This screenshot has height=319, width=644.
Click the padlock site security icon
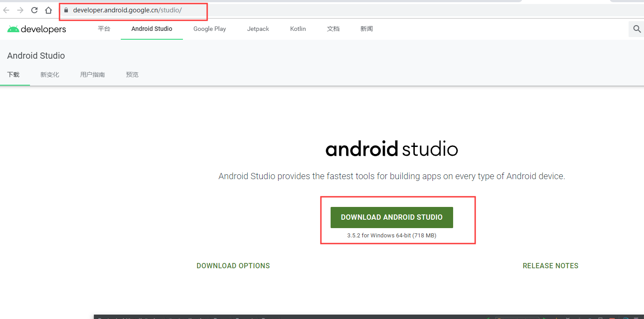click(x=66, y=10)
